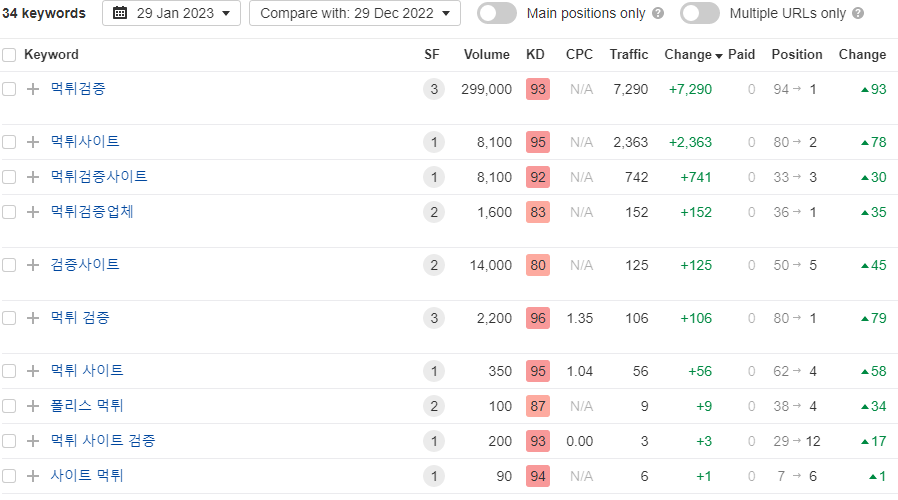Click SF badge for 먹튀검증업체 row
The width and height of the screenshot is (898, 500).
(x=432, y=212)
